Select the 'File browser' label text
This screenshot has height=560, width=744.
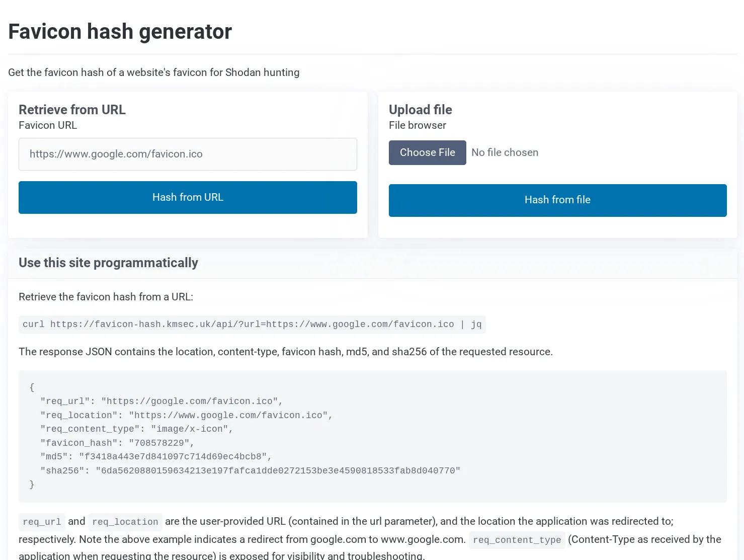417,125
